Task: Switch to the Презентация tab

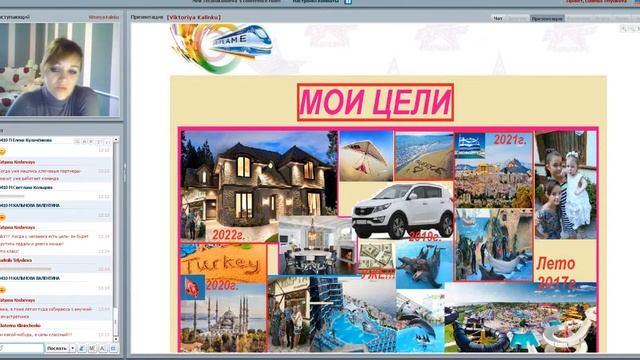Action: [x=547, y=18]
